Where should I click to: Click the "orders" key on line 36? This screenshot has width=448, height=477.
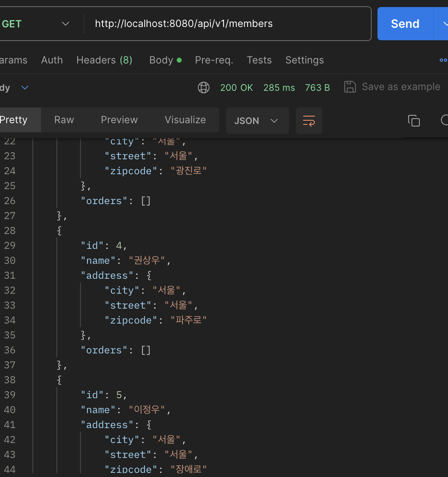(x=104, y=350)
